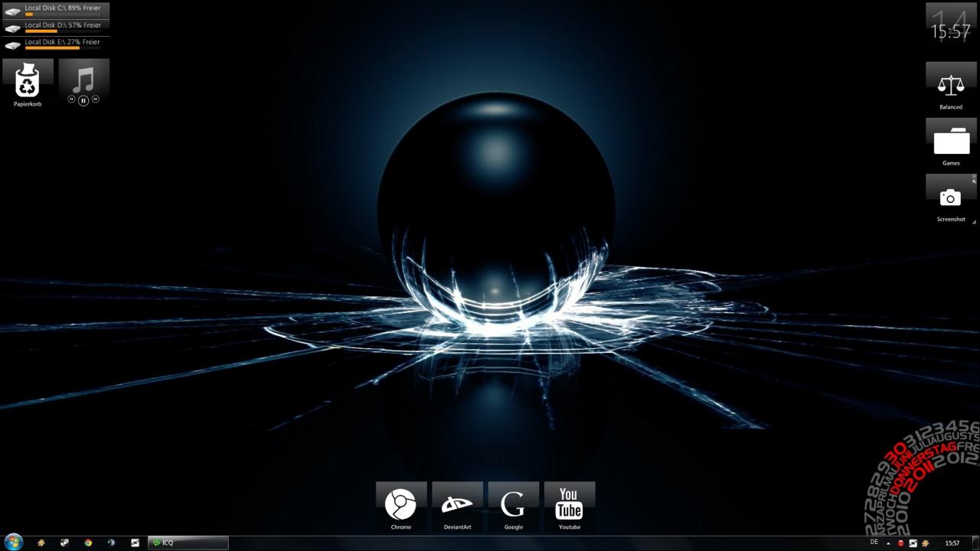This screenshot has height=551, width=980.
Task: Click the white square tray icon
Action: pos(913,543)
